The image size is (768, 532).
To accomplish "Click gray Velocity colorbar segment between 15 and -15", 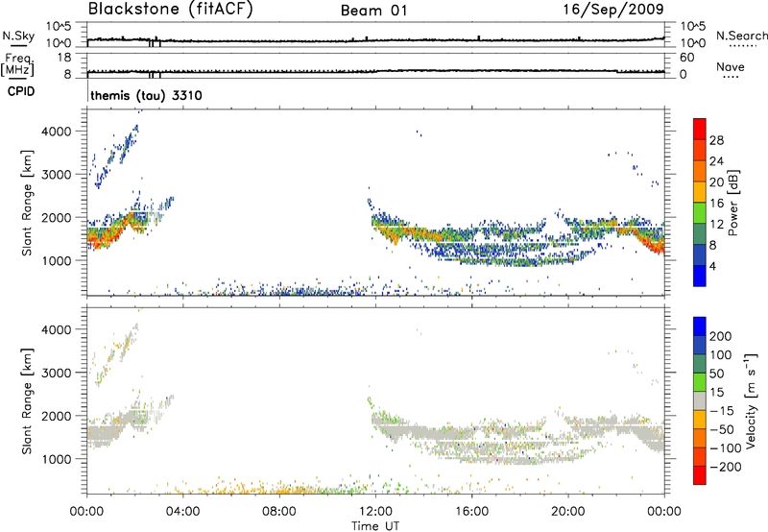I will point(700,400).
